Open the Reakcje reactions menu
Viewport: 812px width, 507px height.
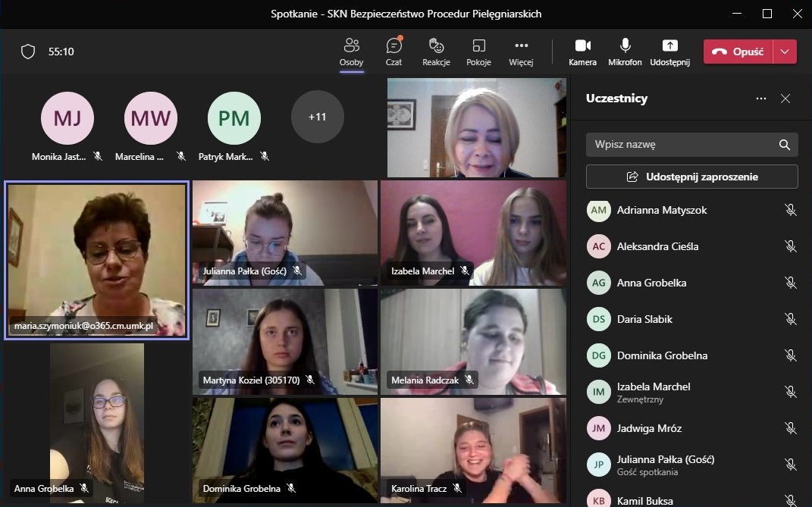[x=436, y=52]
